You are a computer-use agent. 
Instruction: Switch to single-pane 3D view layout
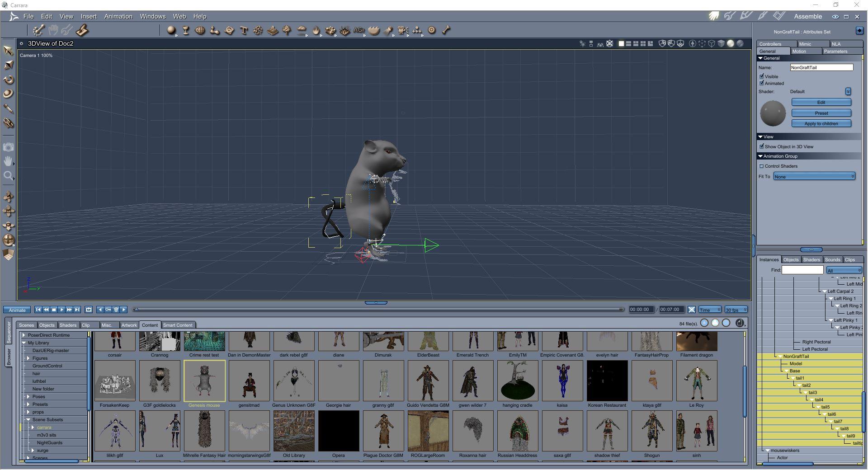point(621,44)
